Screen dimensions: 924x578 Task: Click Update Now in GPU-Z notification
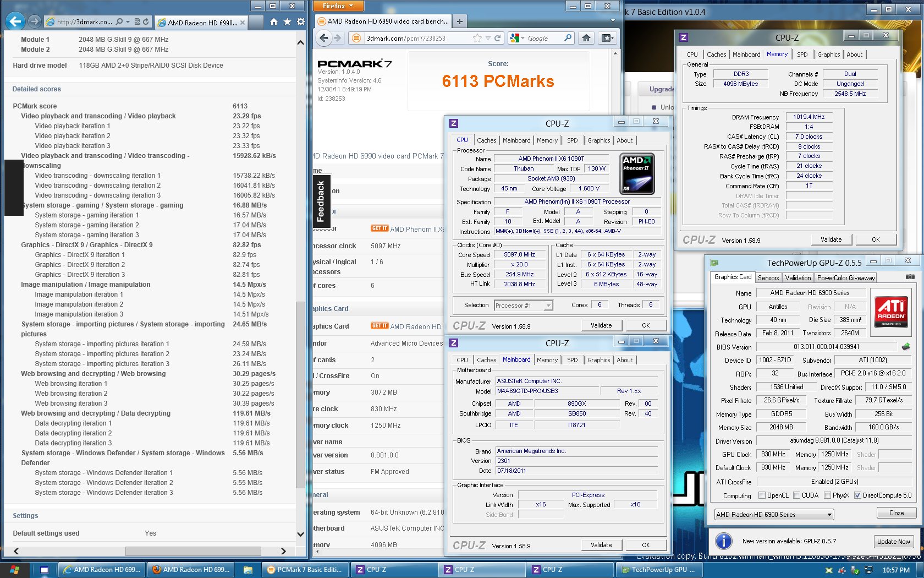[893, 542]
